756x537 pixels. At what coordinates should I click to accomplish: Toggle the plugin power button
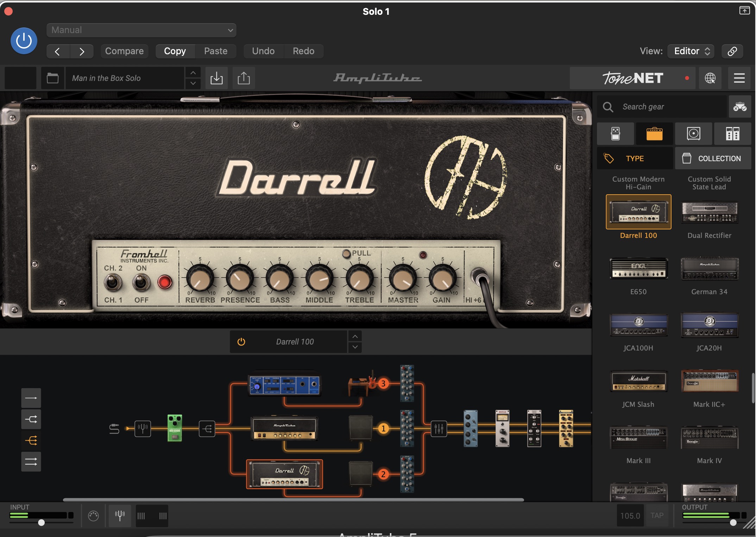(x=24, y=41)
